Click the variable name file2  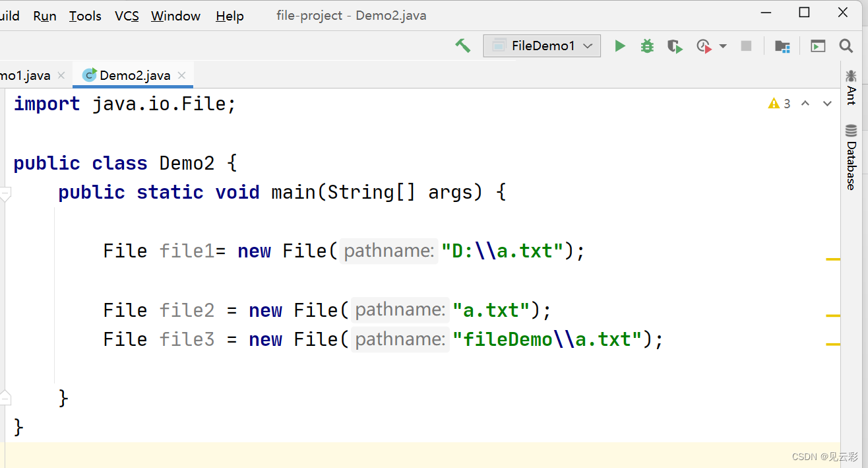pos(187,310)
